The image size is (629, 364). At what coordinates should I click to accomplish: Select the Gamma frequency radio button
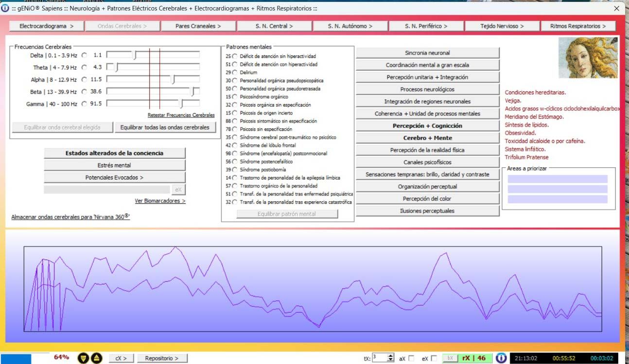[85, 104]
